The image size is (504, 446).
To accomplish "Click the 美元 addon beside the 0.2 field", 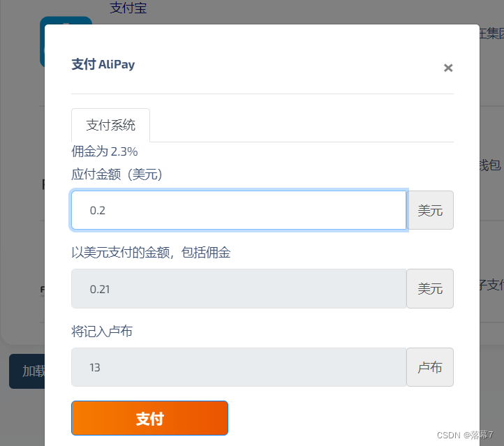I will tap(430, 210).
